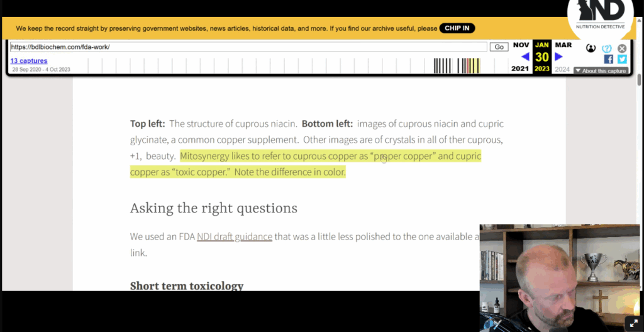This screenshot has height=332, width=644.
Task: Click the Asking the right questions heading
Action: (x=214, y=208)
